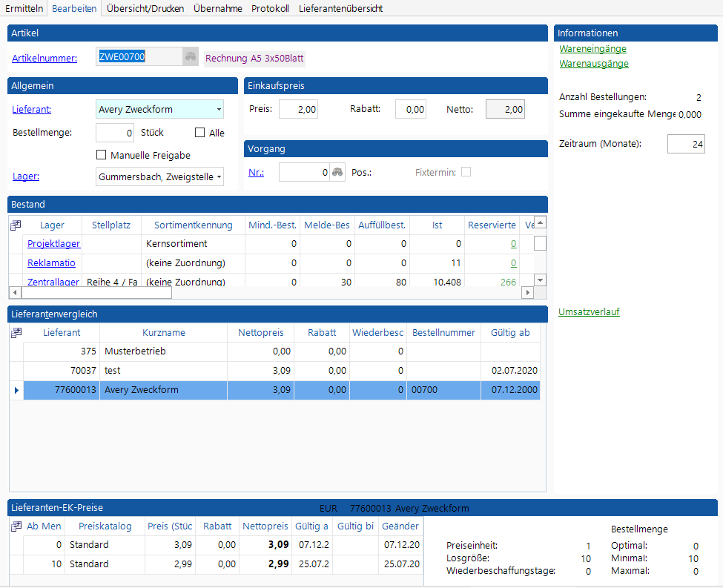
Task: Open the Lager dropdown for Gummersbach, Zweigstelle
Action: tap(219, 176)
